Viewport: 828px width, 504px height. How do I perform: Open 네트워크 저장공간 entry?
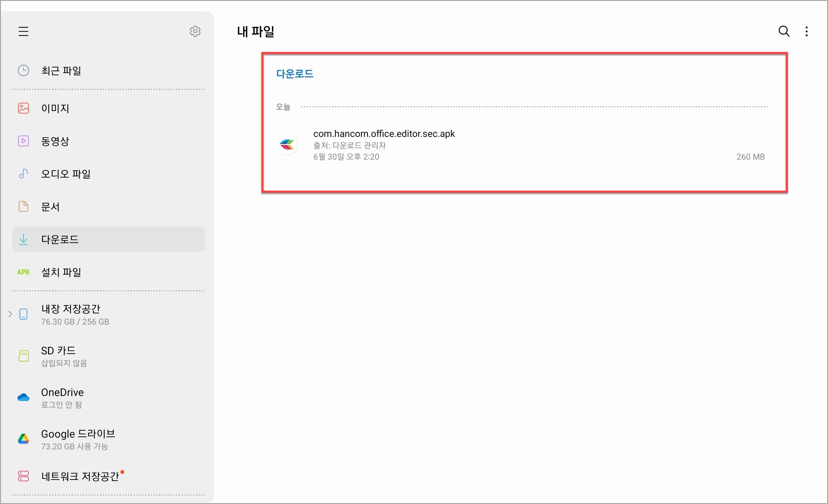109,476
